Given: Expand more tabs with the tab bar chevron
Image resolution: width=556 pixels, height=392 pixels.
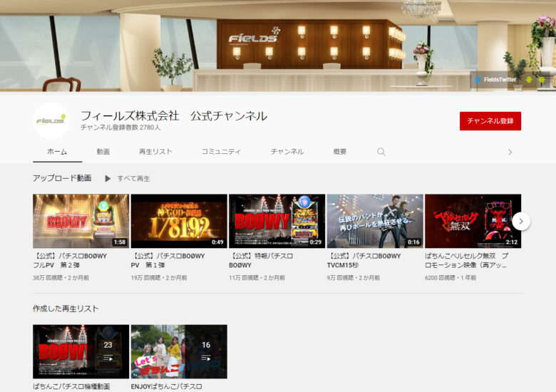Looking at the screenshot, I should tap(510, 152).
